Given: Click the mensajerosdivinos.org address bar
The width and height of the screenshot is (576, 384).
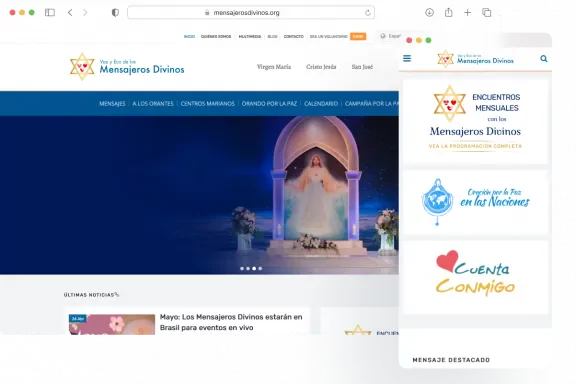Looking at the screenshot, I should click(x=251, y=12).
